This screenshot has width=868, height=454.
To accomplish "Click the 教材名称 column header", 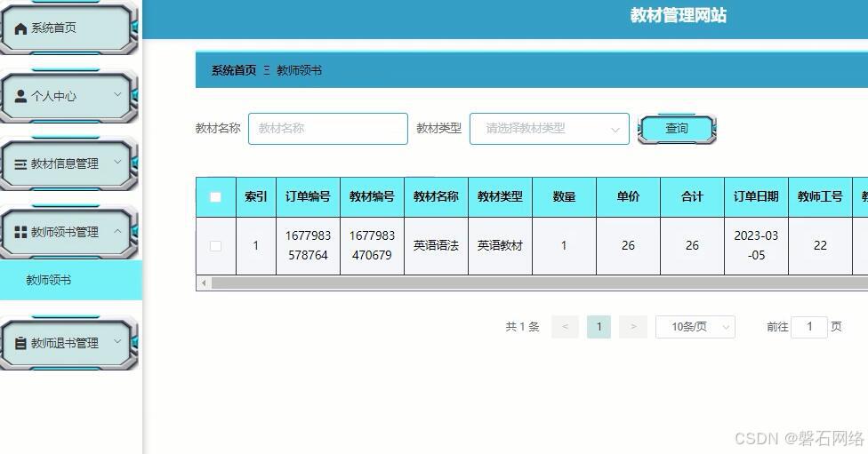I will coord(436,197).
